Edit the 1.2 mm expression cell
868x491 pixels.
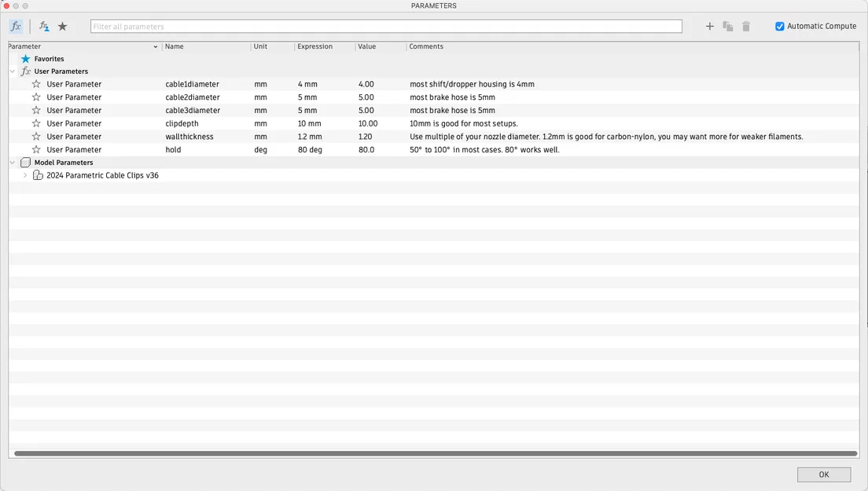click(x=310, y=137)
